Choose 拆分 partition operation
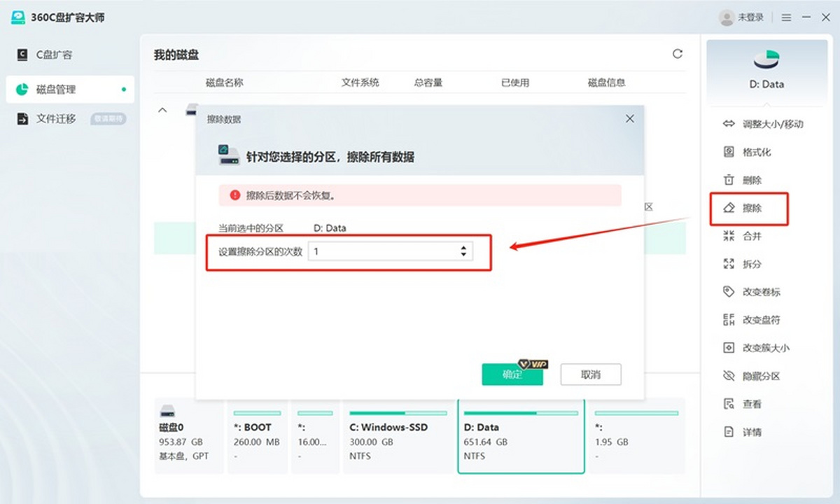Screen dimensions: 840x504 coord(742,264)
